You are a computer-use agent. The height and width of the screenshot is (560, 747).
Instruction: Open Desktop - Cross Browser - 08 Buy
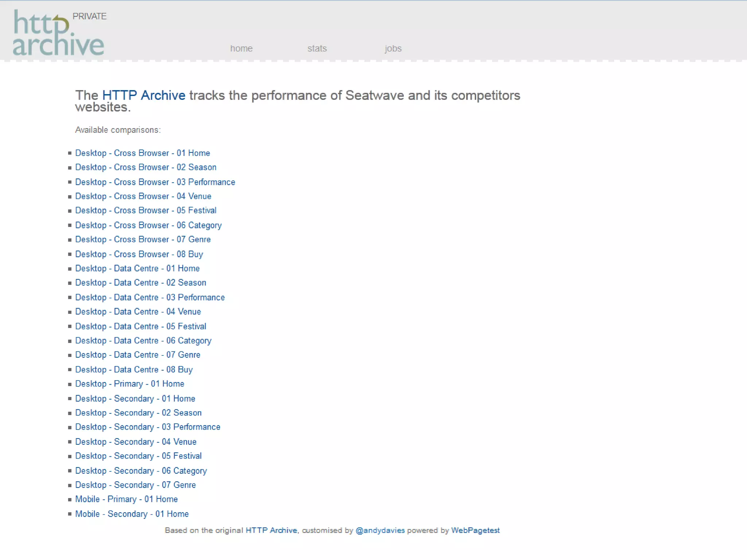(x=139, y=254)
